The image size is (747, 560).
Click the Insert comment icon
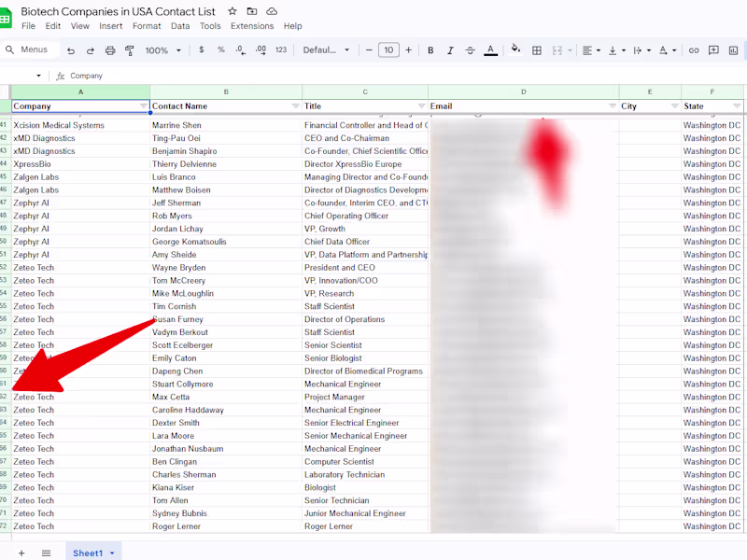point(712,49)
